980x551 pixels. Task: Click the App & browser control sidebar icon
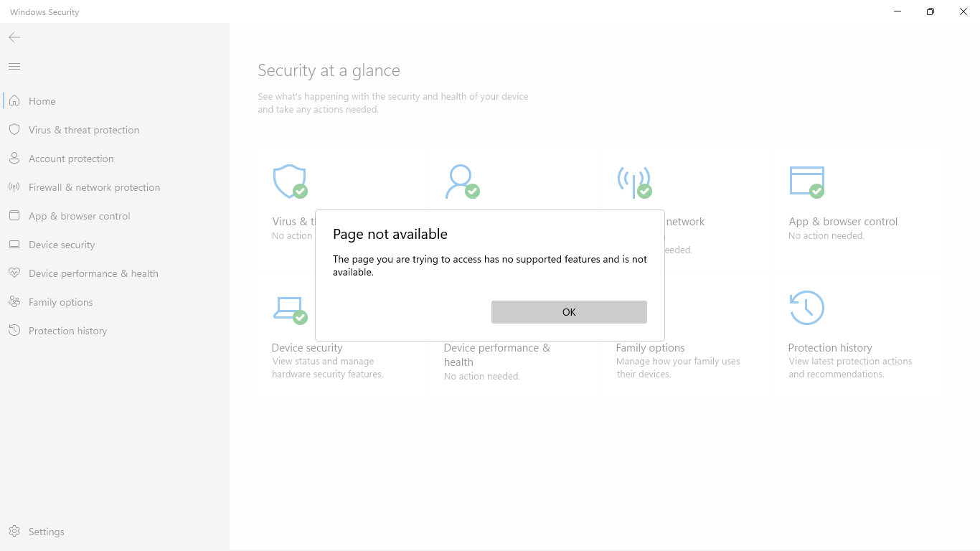tap(14, 215)
